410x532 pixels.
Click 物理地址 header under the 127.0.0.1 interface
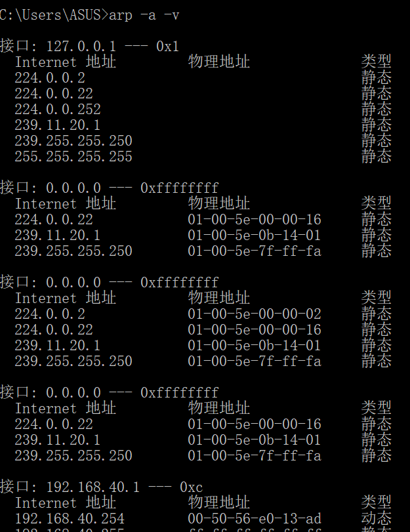(x=219, y=62)
